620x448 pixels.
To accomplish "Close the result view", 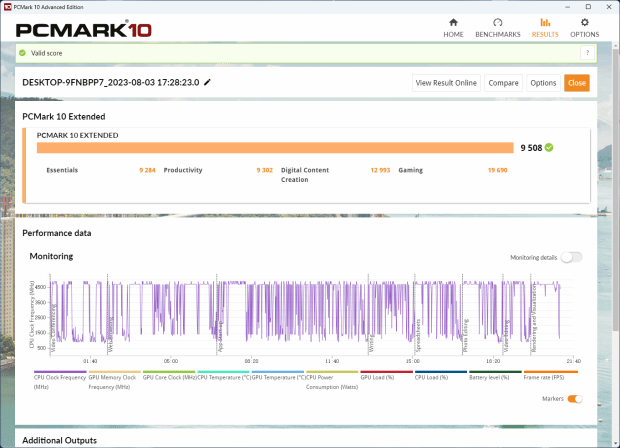I will (577, 83).
